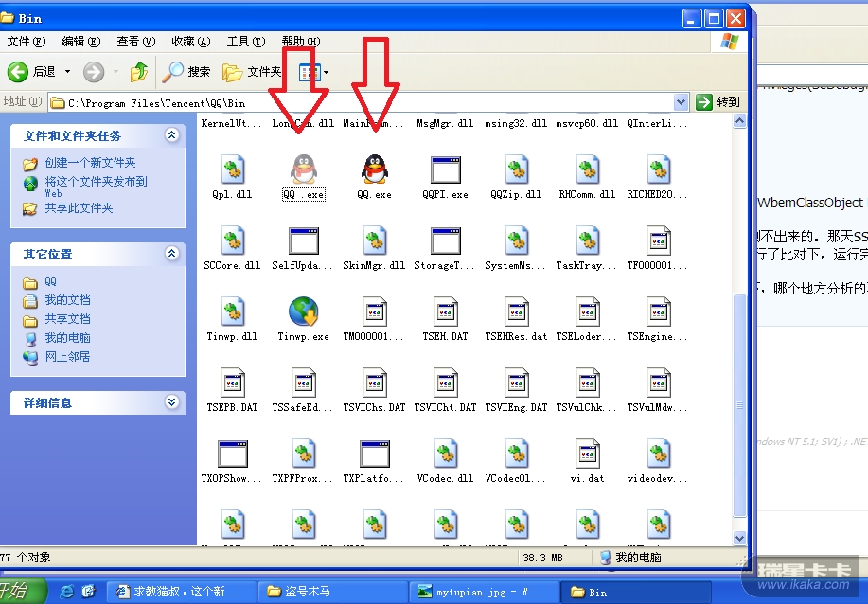Select the TF000001 file icon
Viewport: 868px width, 604px height.
[x=658, y=240]
